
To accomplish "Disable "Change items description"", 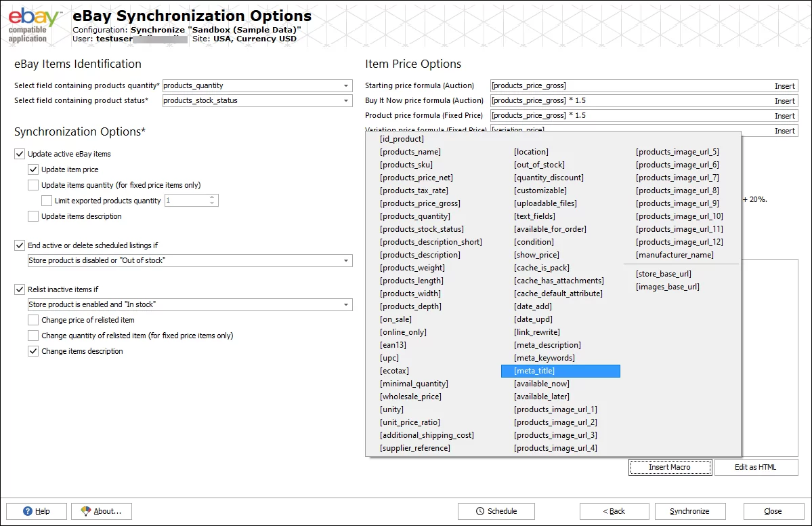I will click(33, 351).
